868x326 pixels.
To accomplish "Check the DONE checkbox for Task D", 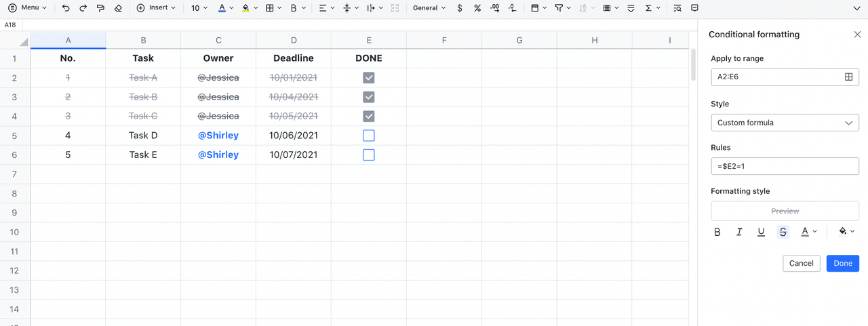I will (368, 136).
